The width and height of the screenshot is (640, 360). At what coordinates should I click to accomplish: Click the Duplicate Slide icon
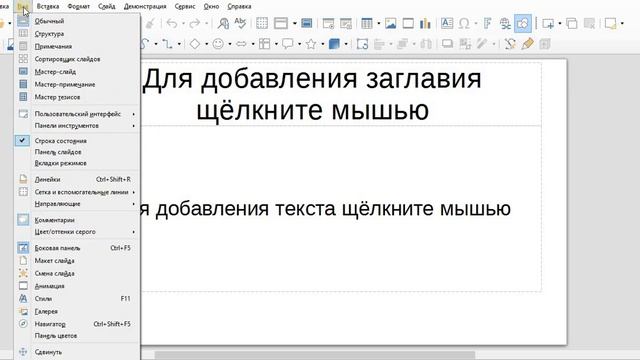pyautogui.click(x=571, y=24)
